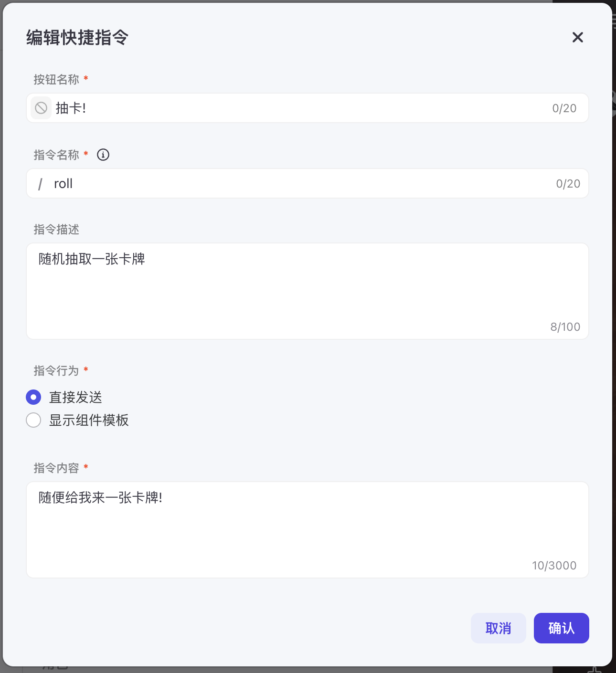Viewport: 616px width, 673px height.
Task: Click the 0/20 counter in 指令名称 field
Action: (x=568, y=184)
